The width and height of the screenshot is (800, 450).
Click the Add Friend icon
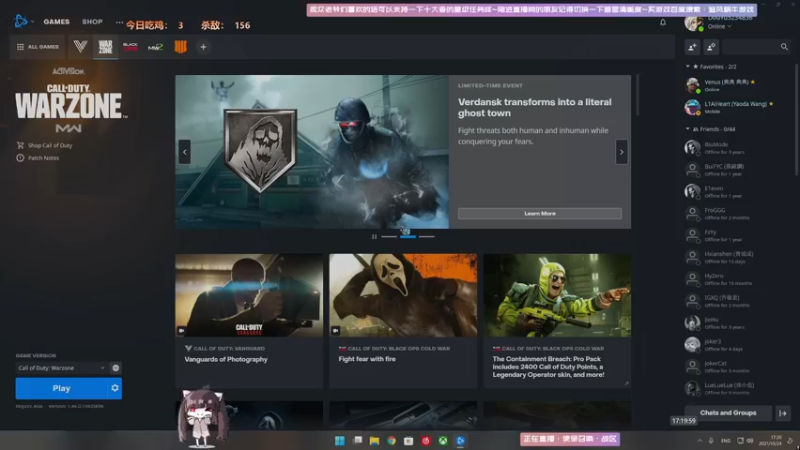(x=692, y=47)
